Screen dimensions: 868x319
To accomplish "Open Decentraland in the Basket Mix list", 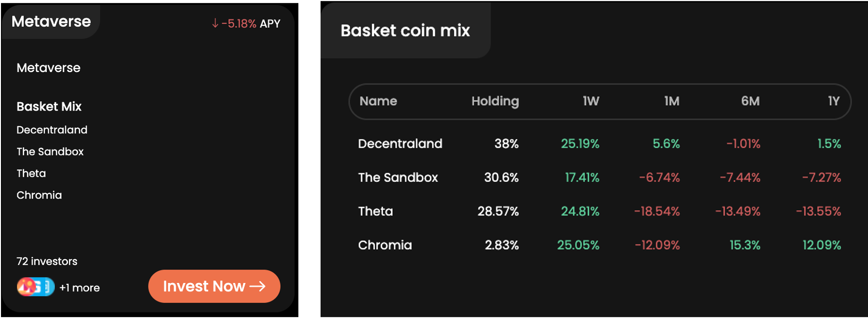I will click(52, 130).
